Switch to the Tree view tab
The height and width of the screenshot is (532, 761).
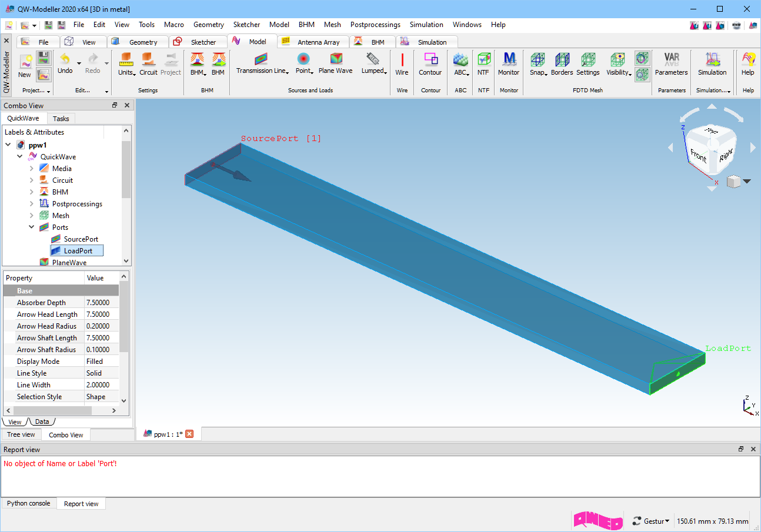tap(21, 434)
